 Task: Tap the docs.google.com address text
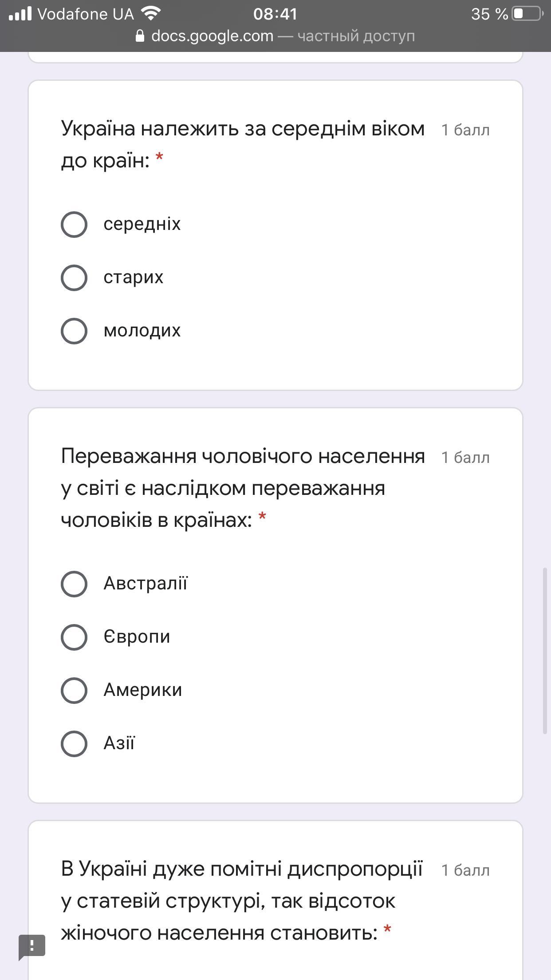(212, 36)
